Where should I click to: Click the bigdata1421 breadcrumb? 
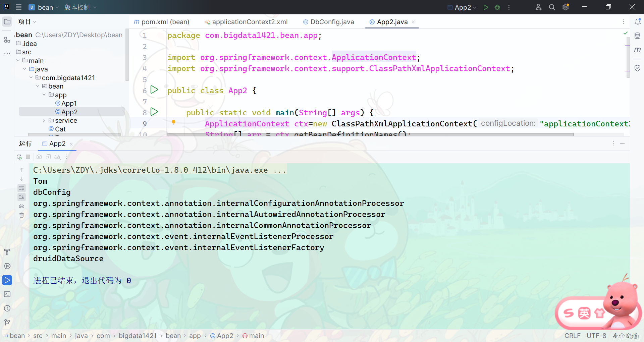pyautogui.click(x=138, y=336)
